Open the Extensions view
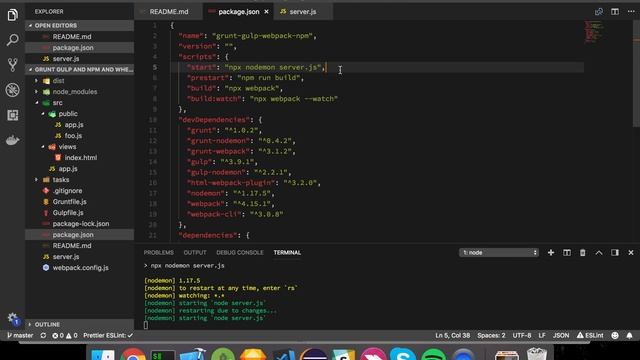This screenshot has width=640, height=360. (x=13, y=115)
